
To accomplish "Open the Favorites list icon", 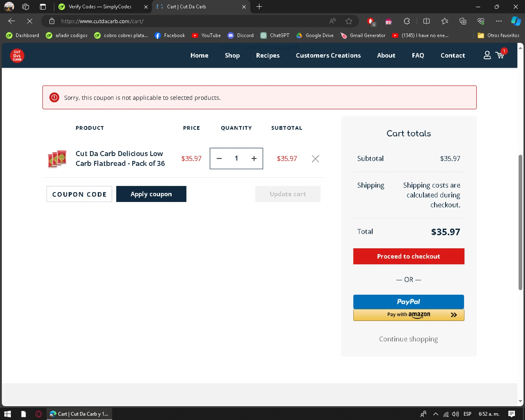I will coord(444,21).
